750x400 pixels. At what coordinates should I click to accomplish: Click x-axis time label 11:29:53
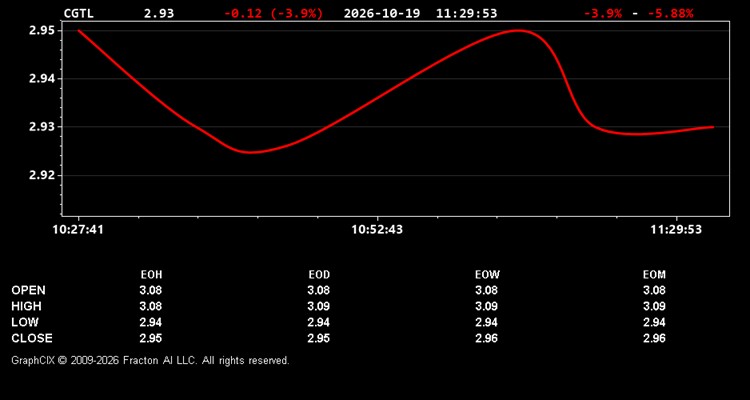[676, 230]
